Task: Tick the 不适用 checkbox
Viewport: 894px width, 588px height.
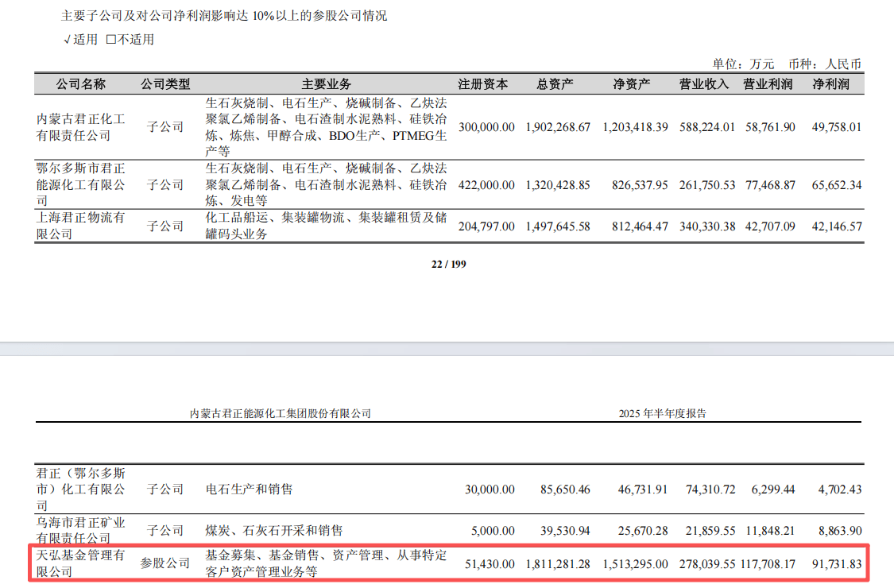Action: pos(111,40)
